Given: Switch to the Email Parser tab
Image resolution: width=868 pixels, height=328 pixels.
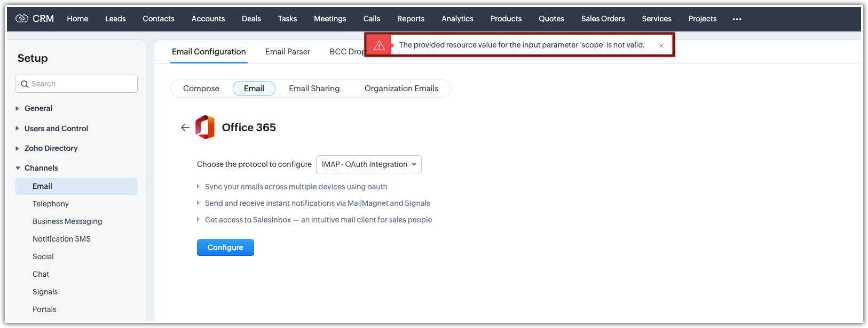Looking at the screenshot, I should pos(288,52).
